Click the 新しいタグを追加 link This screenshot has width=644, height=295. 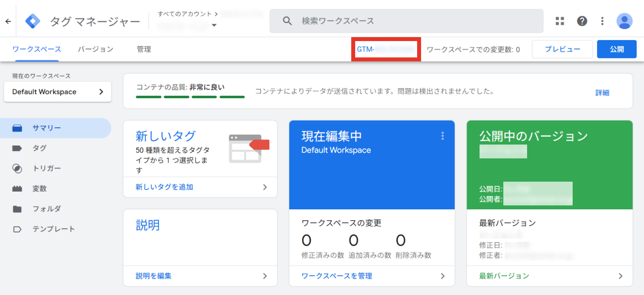tap(164, 187)
